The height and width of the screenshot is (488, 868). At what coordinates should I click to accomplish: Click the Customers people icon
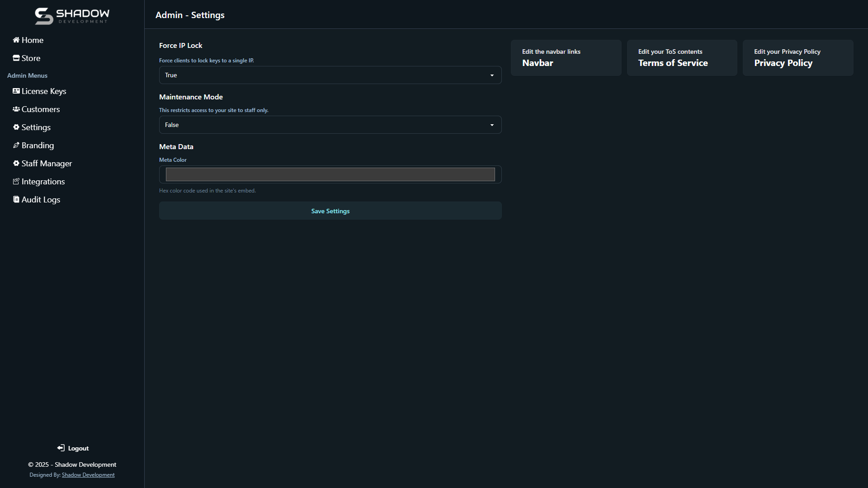[x=16, y=109]
